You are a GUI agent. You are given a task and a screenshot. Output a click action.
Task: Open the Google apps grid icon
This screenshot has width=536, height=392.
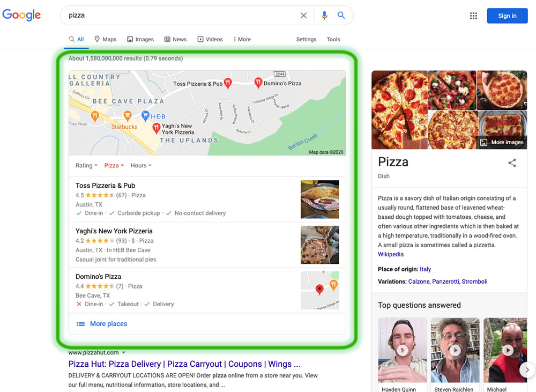[x=473, y=16]
